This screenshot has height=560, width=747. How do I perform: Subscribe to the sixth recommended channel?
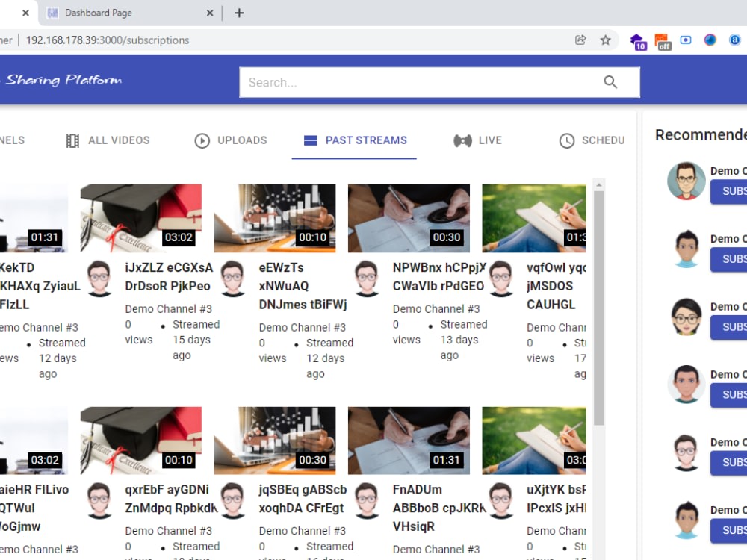pos(729,530)
